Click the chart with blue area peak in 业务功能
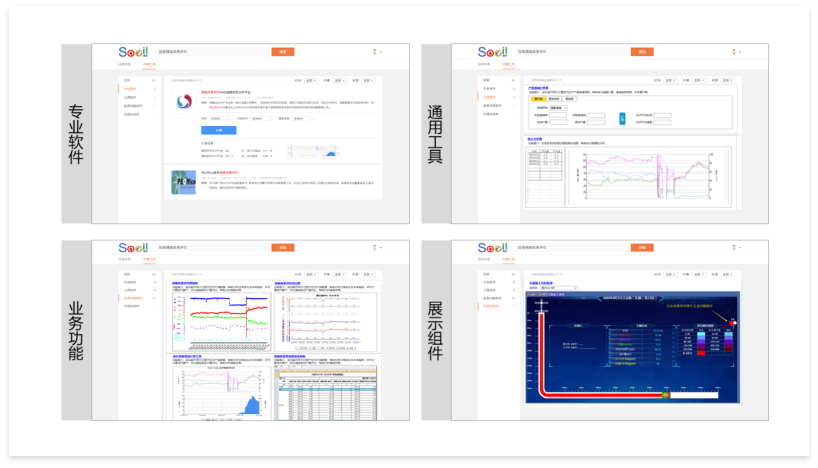818x468 pixels. [222, 392]
